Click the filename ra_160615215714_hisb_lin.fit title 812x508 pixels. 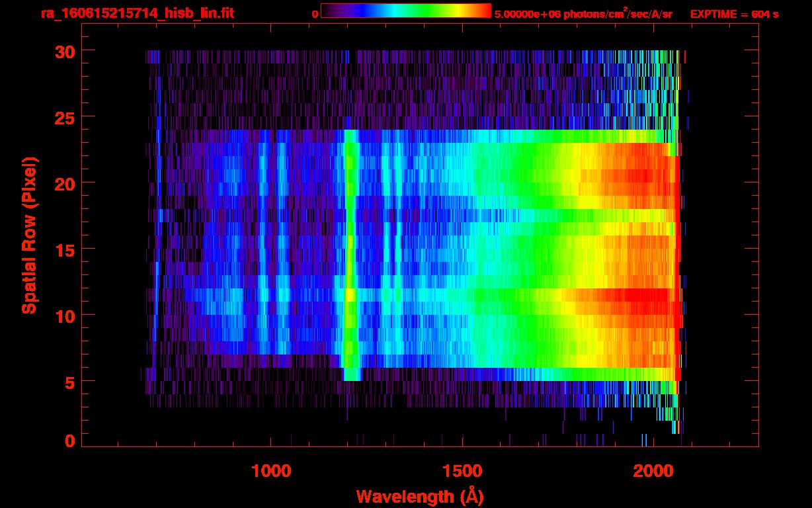click(x=137, y=13)
